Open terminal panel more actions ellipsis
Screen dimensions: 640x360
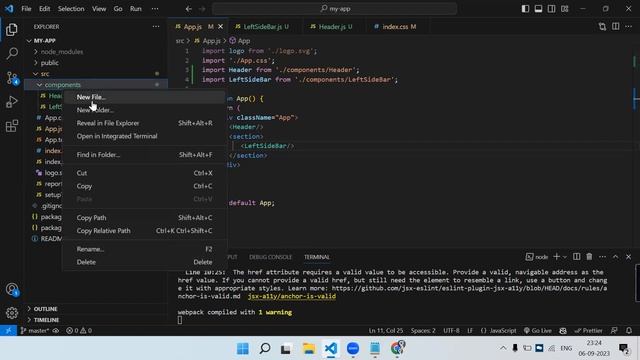click(x=602, y=257)
